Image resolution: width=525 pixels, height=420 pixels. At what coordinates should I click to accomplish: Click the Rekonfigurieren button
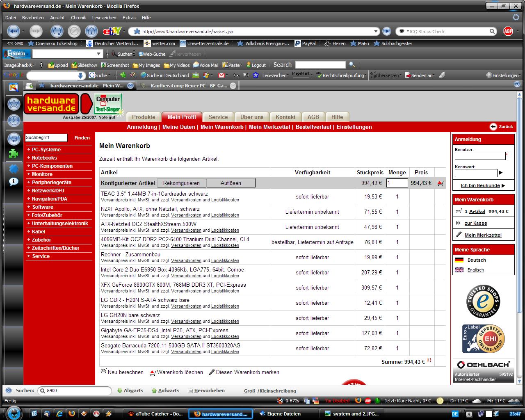(181, 183)
